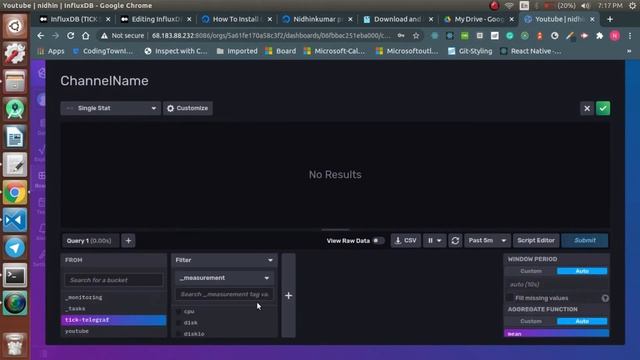
Task: Set Window Period to Custom
Action: pyautogui.click(x=531, y=271)
